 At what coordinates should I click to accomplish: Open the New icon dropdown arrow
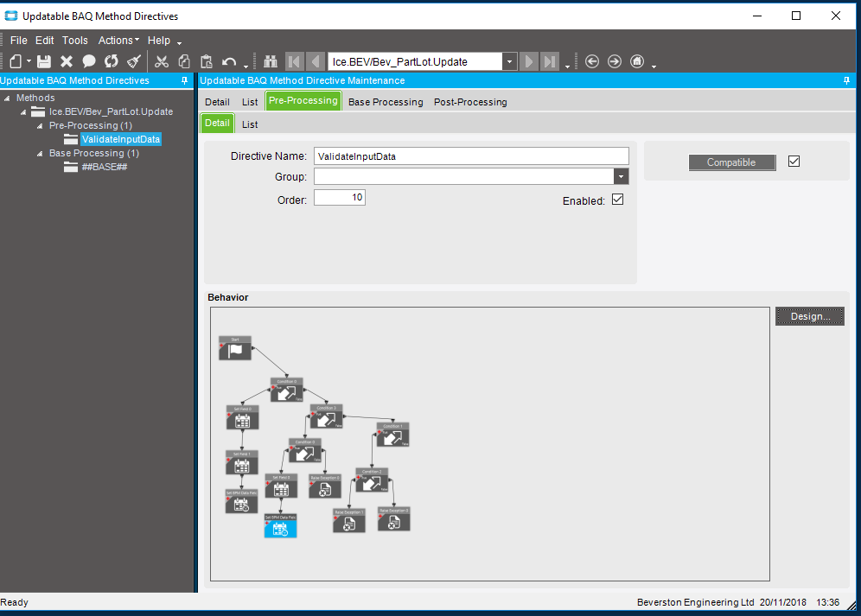coord(29,61)
